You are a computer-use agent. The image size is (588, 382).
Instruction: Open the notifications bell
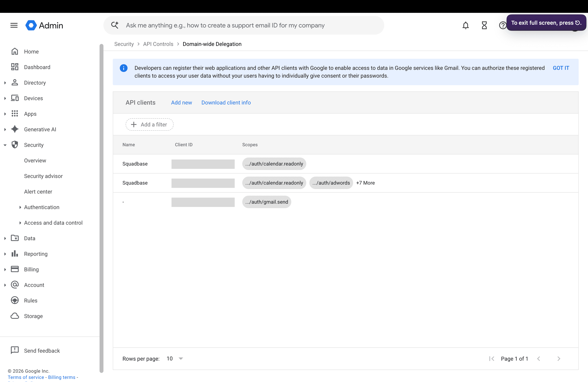[x=466, y=25]
